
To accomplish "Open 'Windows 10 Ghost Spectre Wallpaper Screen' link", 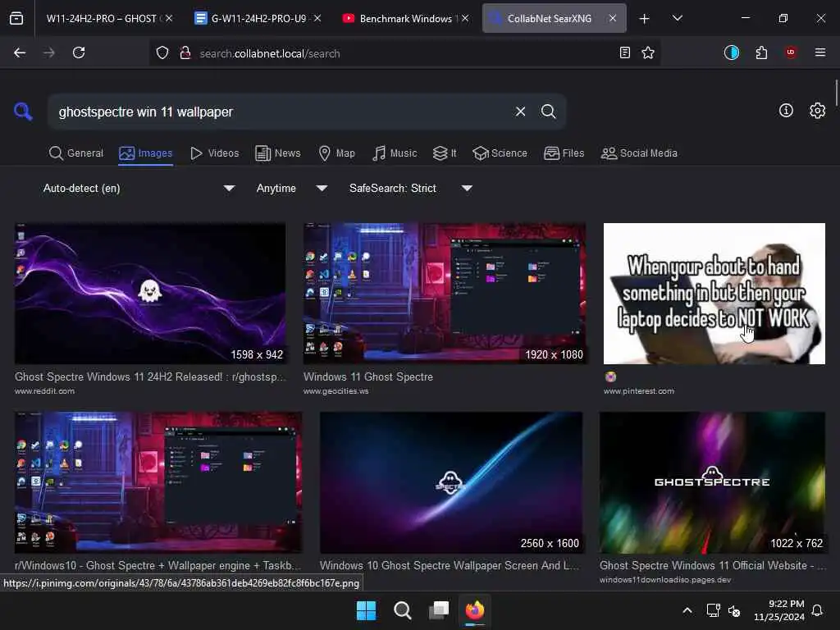I will pyautogui.click(x=449, y=565).
